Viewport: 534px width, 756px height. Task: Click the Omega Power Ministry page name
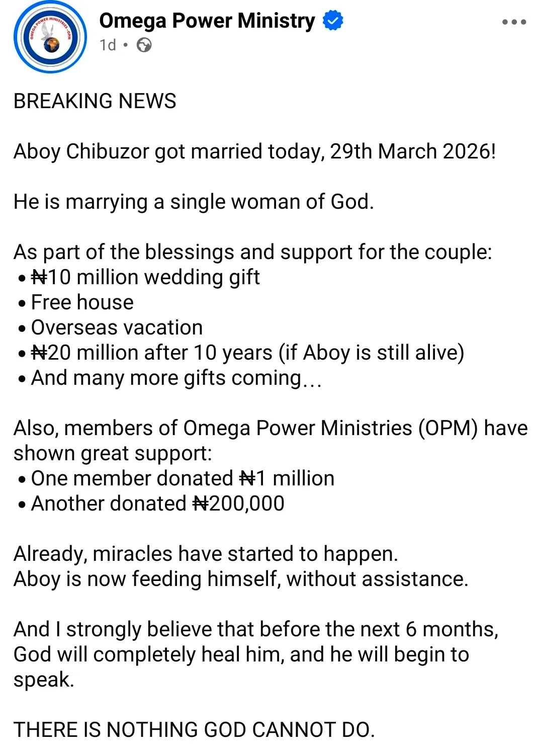click(x=207, y=21)
